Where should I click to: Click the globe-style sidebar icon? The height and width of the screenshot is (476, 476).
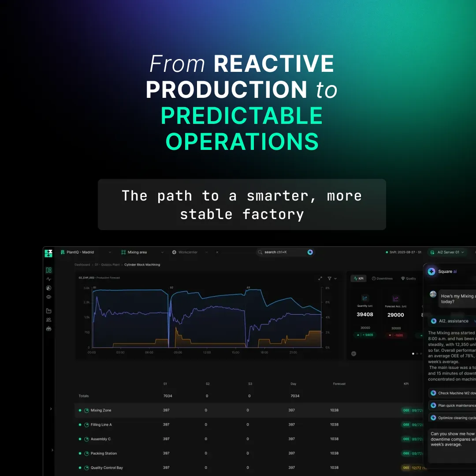(48, 288)
